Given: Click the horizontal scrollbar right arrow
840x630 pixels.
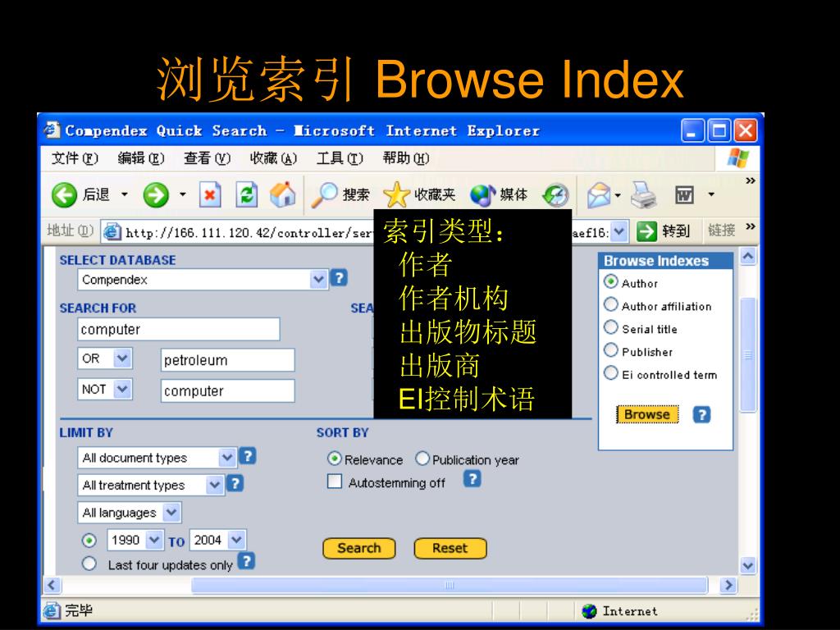Looking at the screenshot, I should [728, 585].
